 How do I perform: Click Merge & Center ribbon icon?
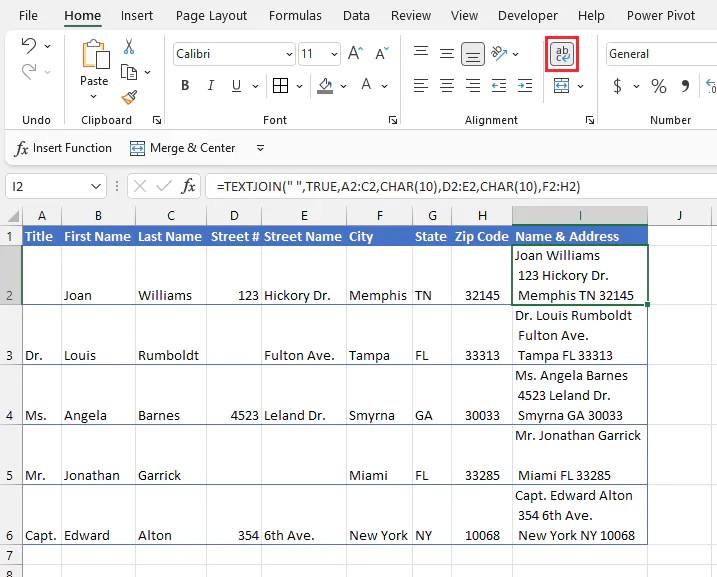click(x=562, y=85)
